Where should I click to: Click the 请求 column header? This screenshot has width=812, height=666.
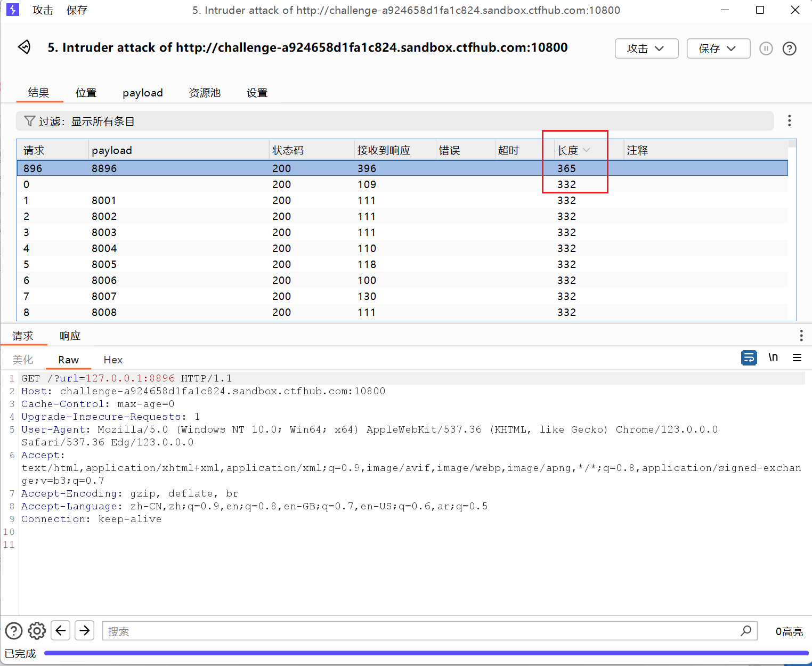(x=53, y=150)
